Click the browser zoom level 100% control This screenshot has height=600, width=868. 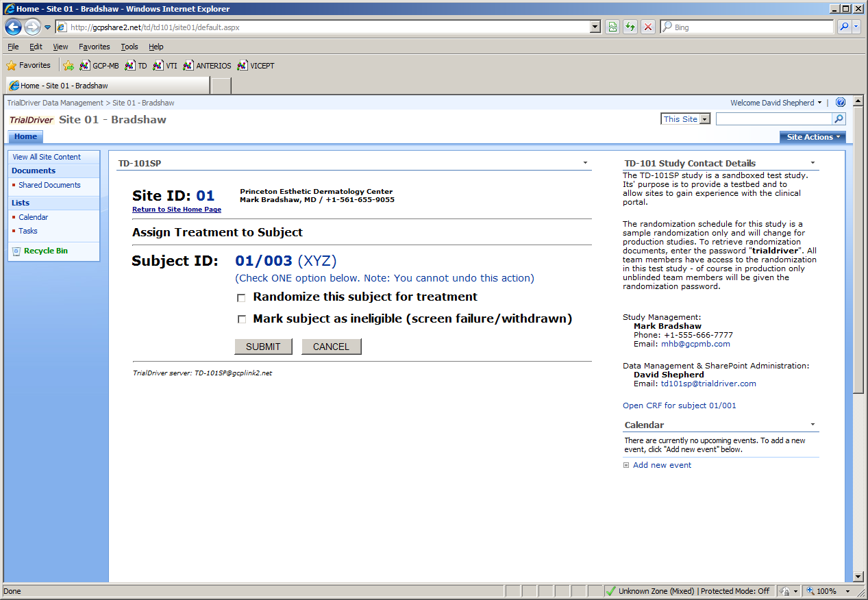pos(827,591)
